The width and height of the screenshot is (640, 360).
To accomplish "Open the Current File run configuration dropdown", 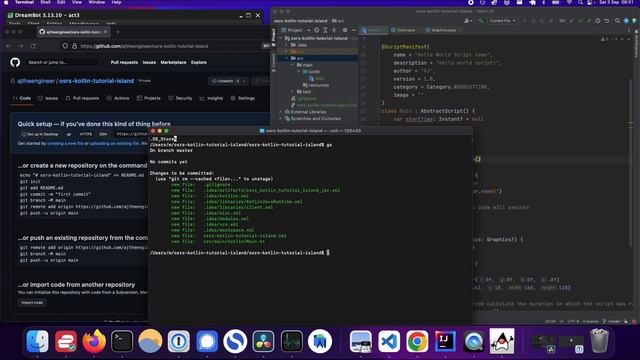I will coord(503,21).
